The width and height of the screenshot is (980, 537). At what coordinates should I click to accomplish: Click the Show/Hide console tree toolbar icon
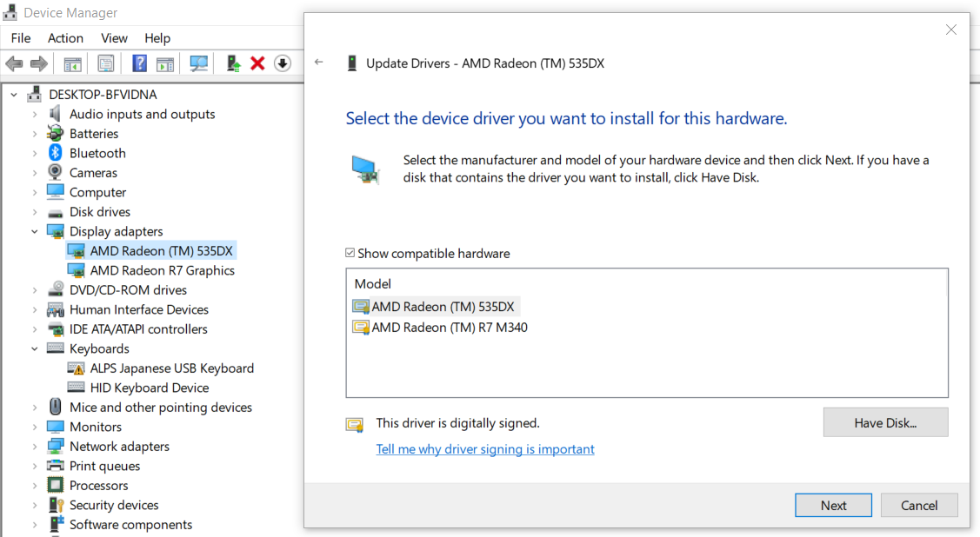pos(72,63)
